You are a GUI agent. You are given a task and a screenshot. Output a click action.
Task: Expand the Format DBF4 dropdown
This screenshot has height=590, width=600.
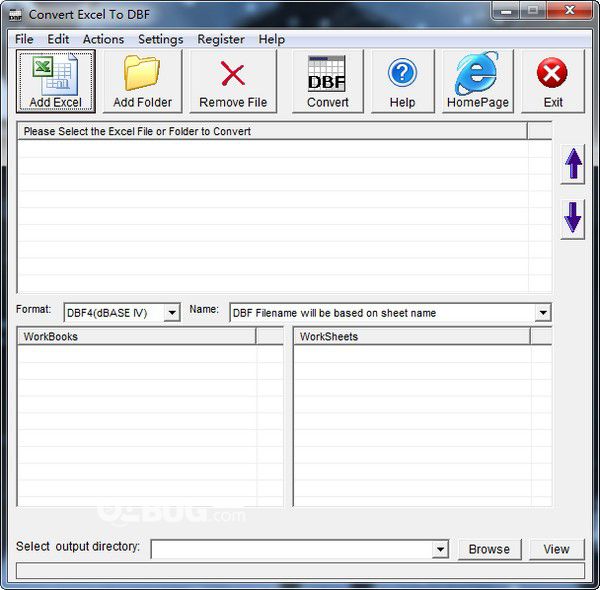pos(172,313)
